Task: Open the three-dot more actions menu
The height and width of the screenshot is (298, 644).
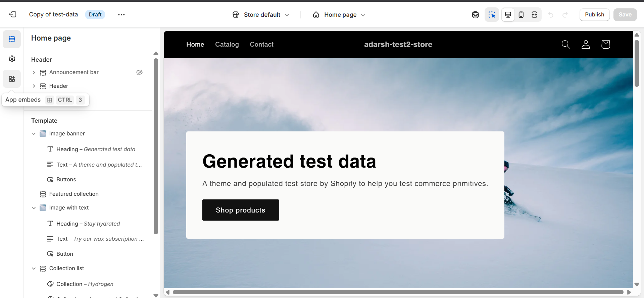Action: click(x=121, y=14)
